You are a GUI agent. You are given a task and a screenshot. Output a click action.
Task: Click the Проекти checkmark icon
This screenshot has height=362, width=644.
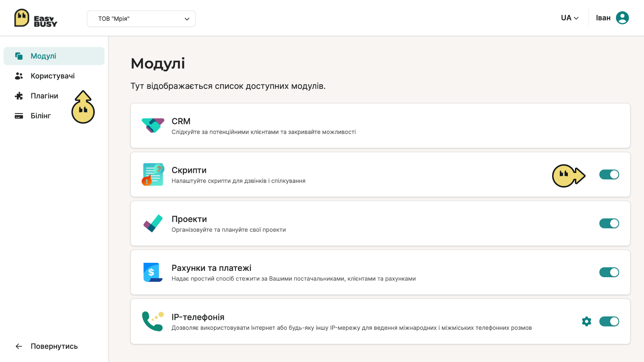[x=153, y=223]
